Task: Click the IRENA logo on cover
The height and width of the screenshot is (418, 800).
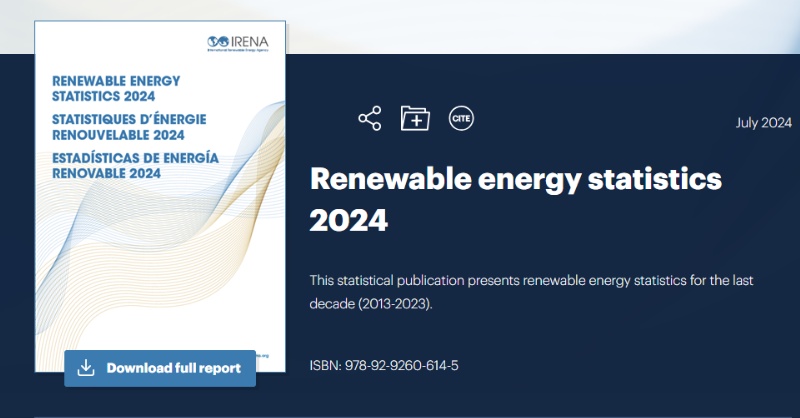Action: click(x=241, y=42)
